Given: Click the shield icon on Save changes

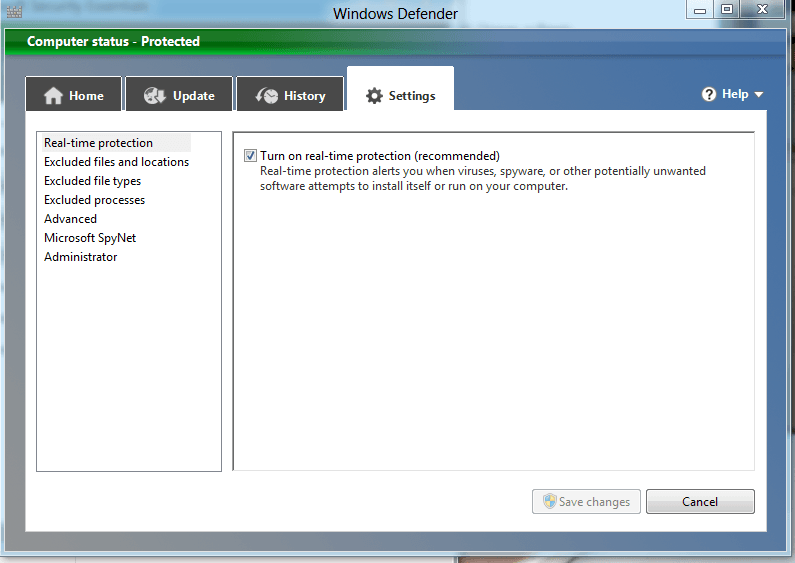Looking at the screenshot, I should point(549,501).
